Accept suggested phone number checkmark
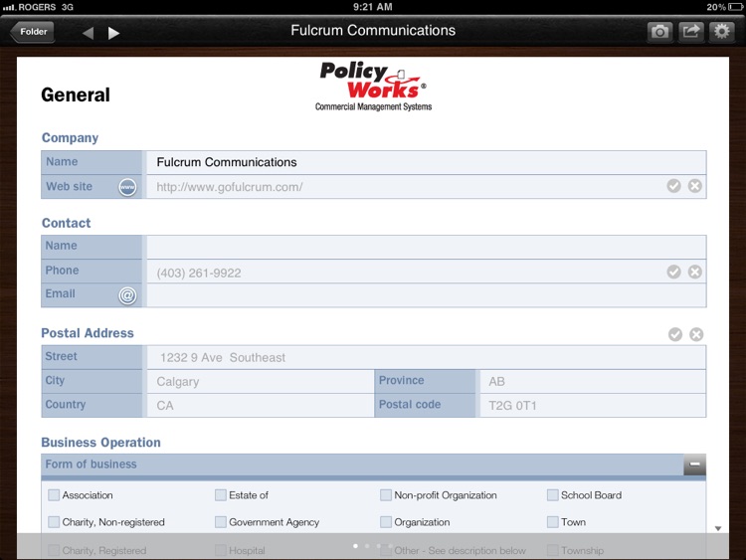The height and width of the screenshot is (560, 746). click(x=673, y=272)
